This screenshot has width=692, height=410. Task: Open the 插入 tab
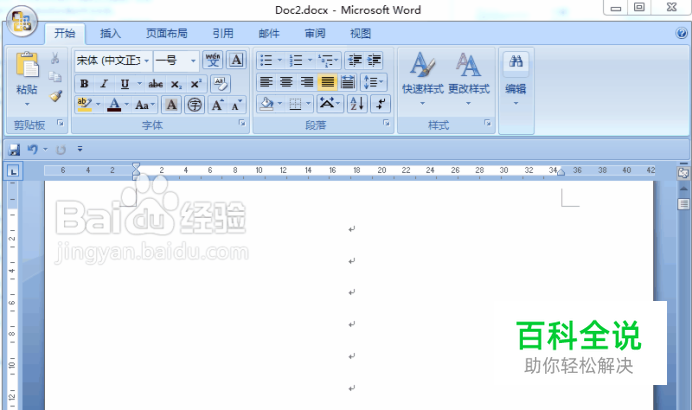pyautogui.click(x=110, y=34)
